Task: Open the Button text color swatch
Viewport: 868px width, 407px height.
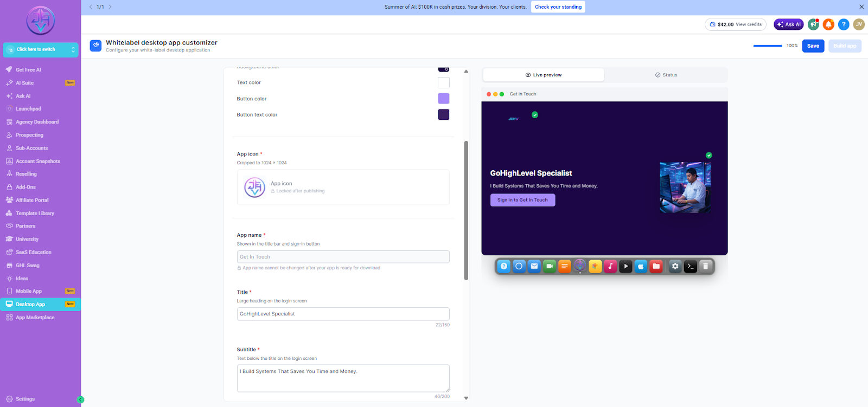Action: coord(444,114)
